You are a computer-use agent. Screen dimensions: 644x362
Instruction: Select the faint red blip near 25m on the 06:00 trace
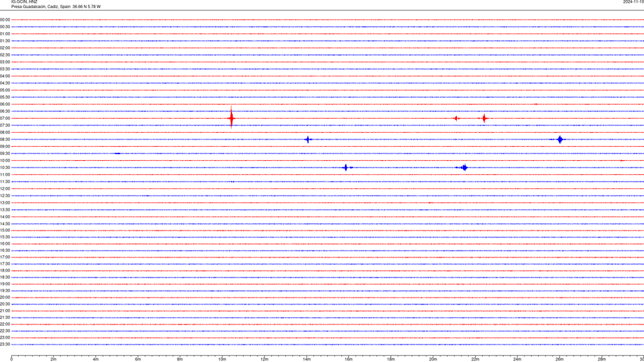pyautogui.click(x=535, y=105)
